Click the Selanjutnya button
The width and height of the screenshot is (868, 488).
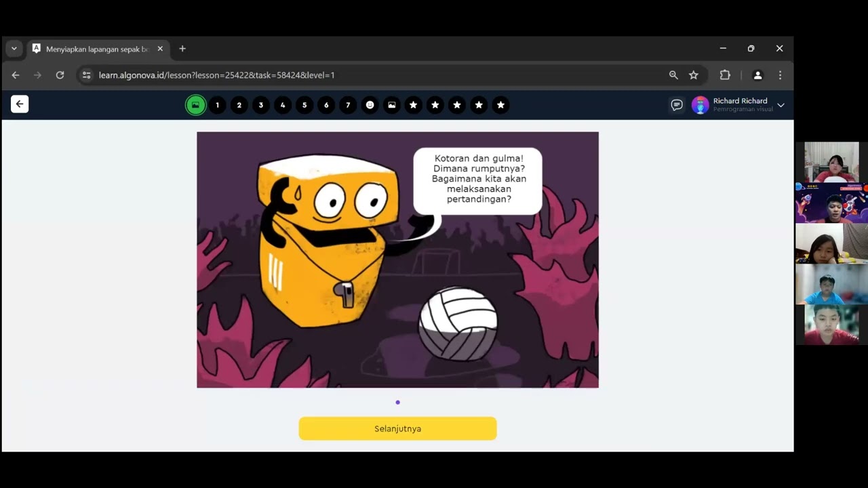(397, 428)
